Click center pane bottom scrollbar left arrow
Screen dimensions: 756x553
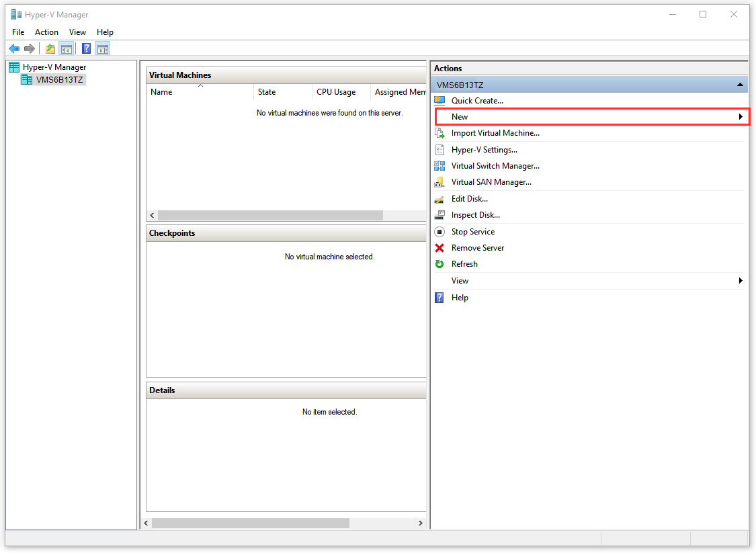point(146,523)
